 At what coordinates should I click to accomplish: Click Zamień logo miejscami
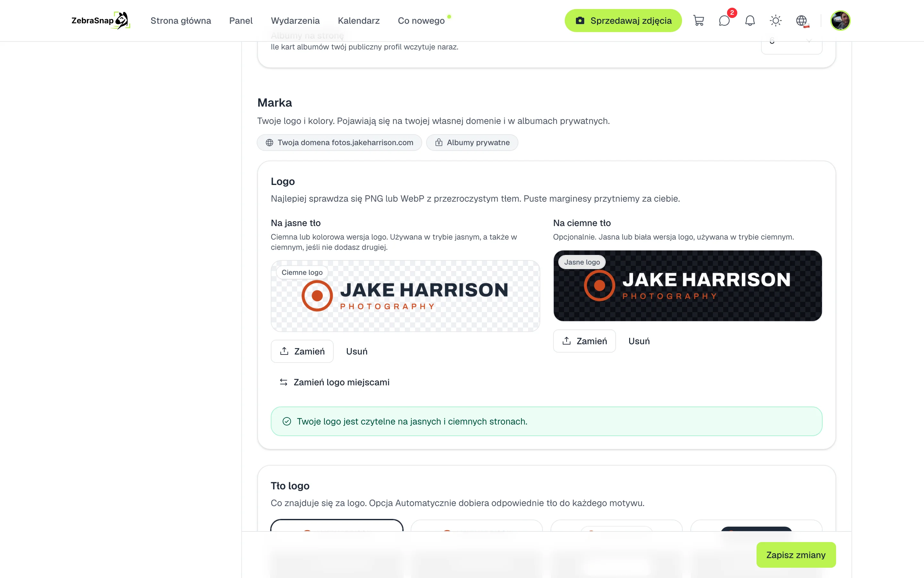(x=335, y=382)
